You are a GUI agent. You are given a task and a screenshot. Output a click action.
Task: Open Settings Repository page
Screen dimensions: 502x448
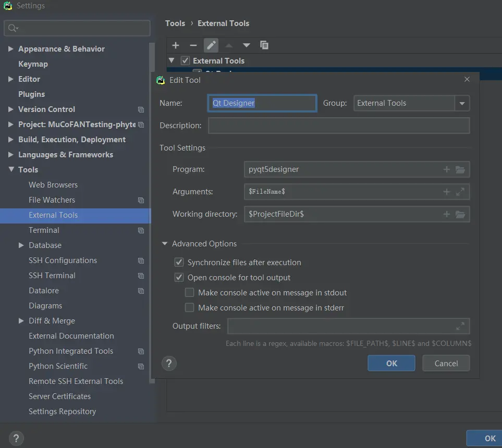coord(63,411)
